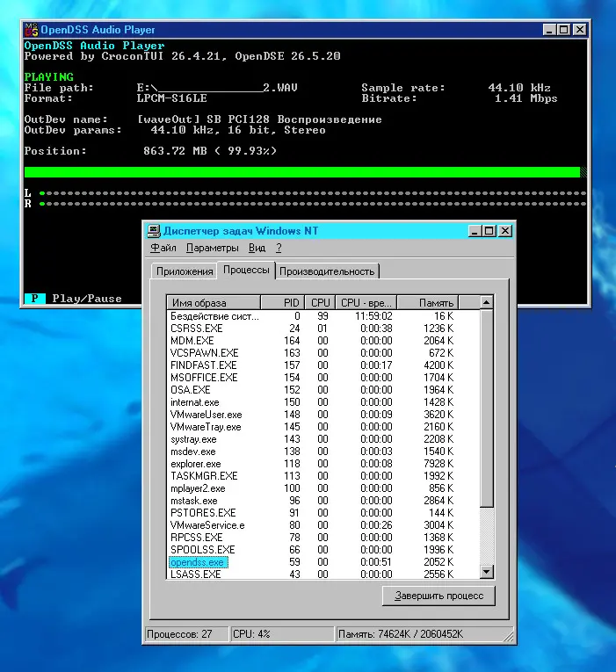
Task: Click the CPU: 4% status bar entry
Action: (281, 634)
